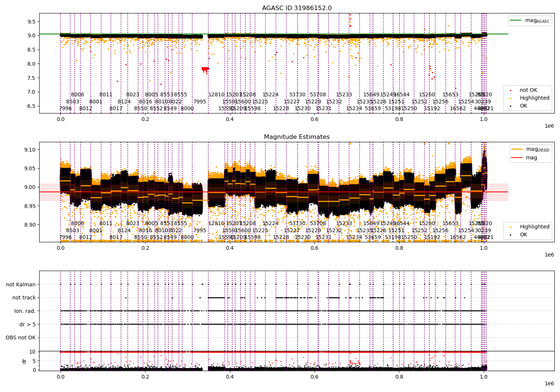Click the 'dr > 5' axis label
The width and height of the screenshot is (560, 392).
coord(28,324)
